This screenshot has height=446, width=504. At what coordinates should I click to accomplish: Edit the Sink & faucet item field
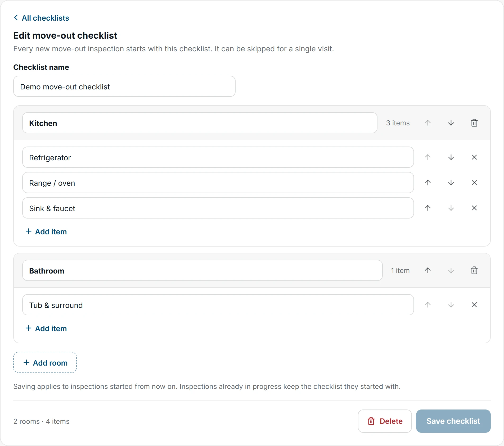[218, 208]
